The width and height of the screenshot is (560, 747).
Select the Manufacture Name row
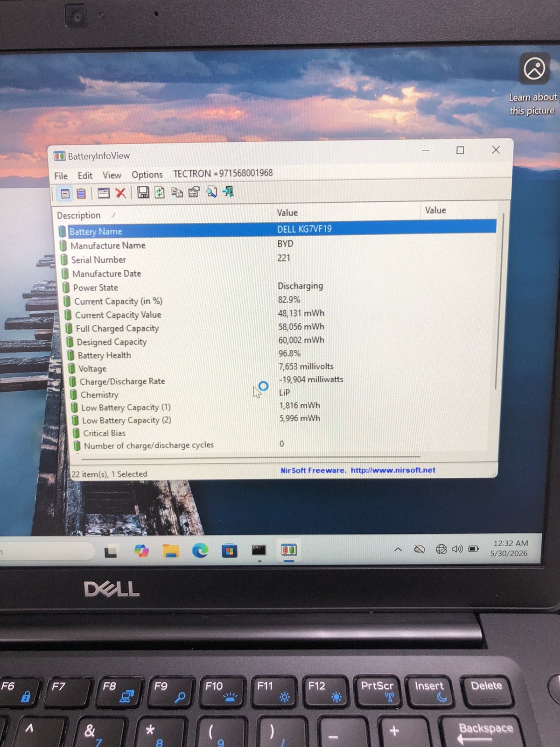pyautogui.click(x=277, y=245)
